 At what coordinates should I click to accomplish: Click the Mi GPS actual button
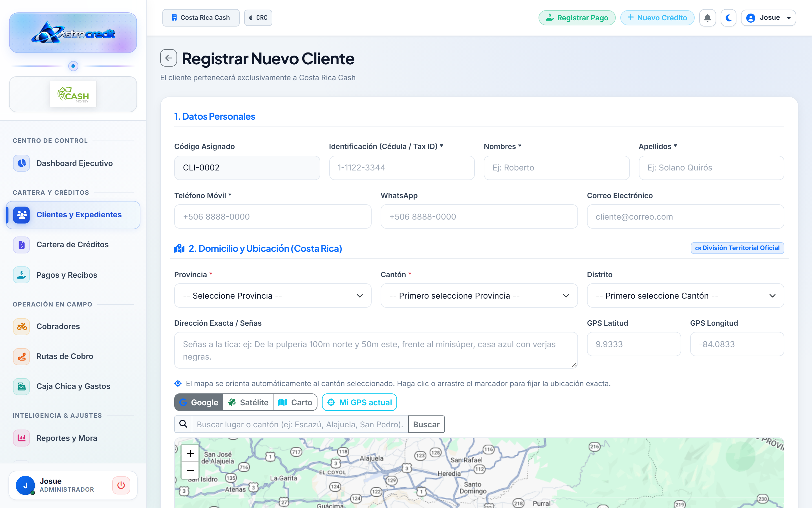click(359, 402)
